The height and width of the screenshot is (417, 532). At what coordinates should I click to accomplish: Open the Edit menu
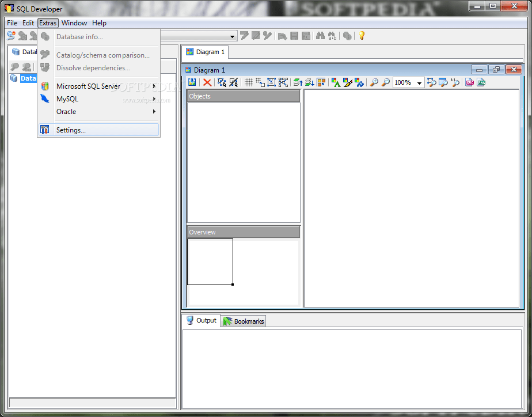[28, 22]
